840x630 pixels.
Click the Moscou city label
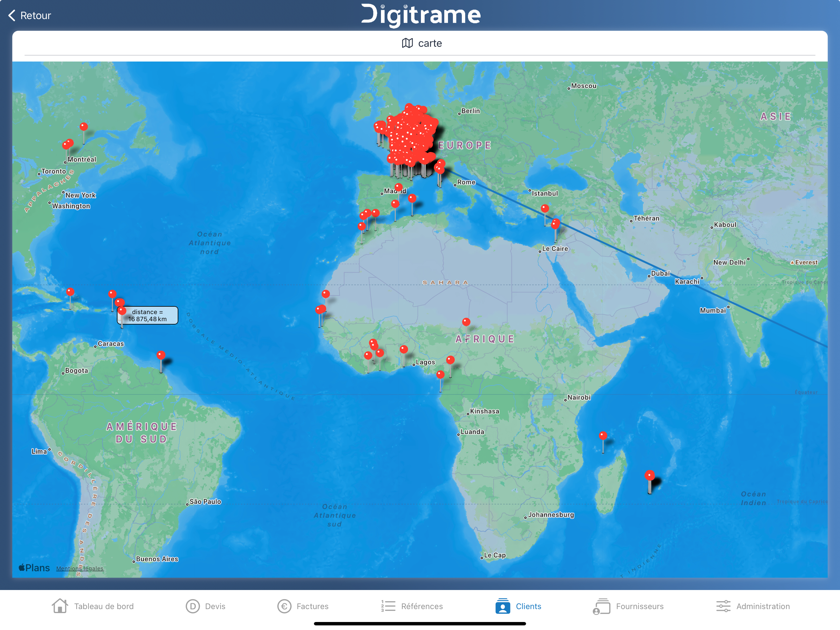583,86
